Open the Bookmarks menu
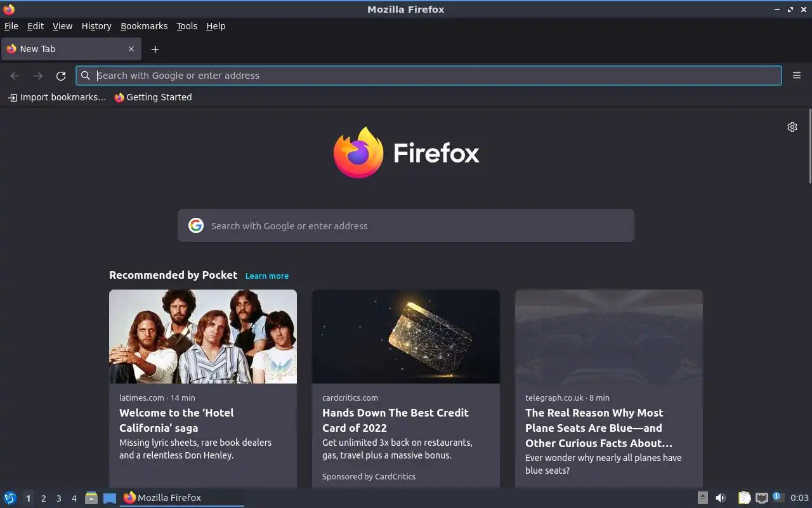 pos(144,26)
